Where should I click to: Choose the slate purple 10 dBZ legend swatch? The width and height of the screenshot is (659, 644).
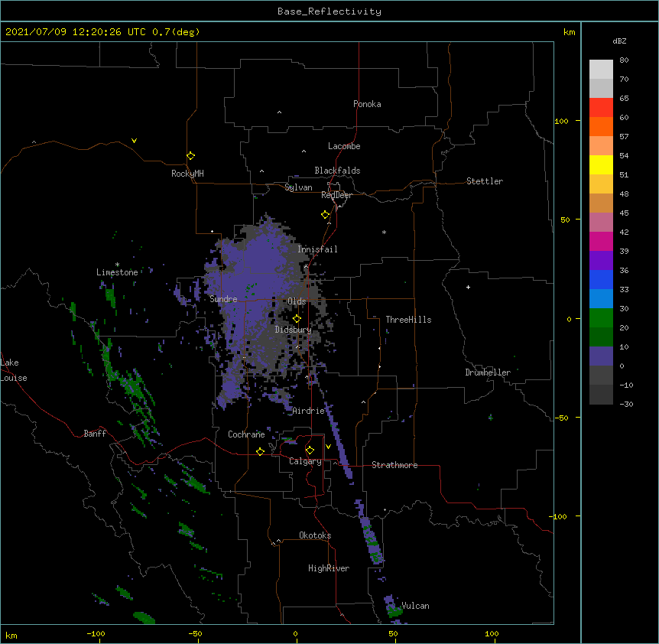click(x=601, y=356)
